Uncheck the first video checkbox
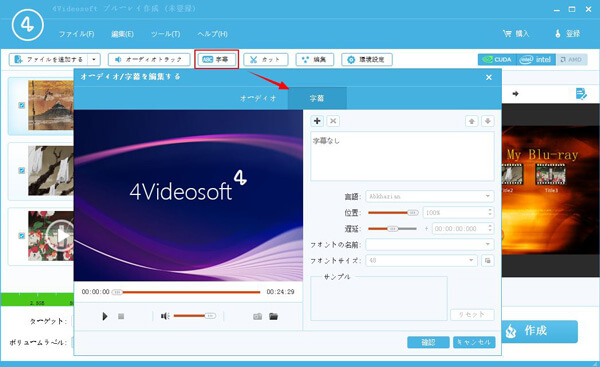600x367 pixels. pos(22,105)
